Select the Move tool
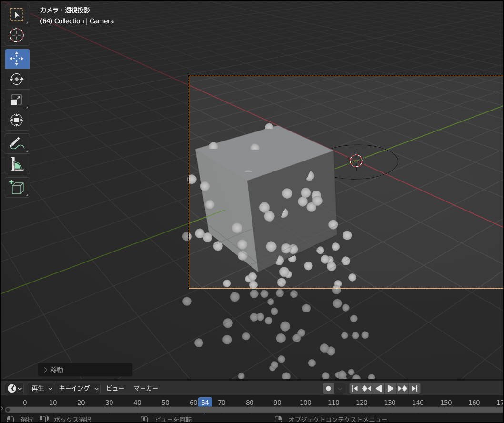This screenshot has height=423, width=504. [x=17, y=59]
